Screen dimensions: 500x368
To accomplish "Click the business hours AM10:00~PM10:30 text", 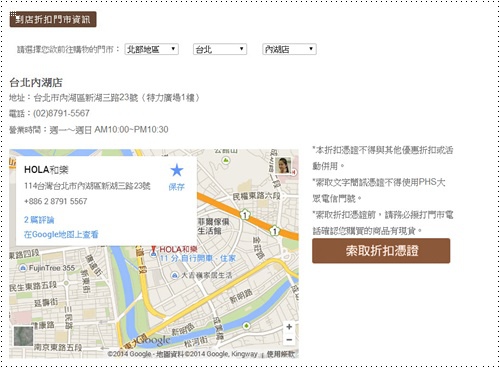I will click(131, 129).
